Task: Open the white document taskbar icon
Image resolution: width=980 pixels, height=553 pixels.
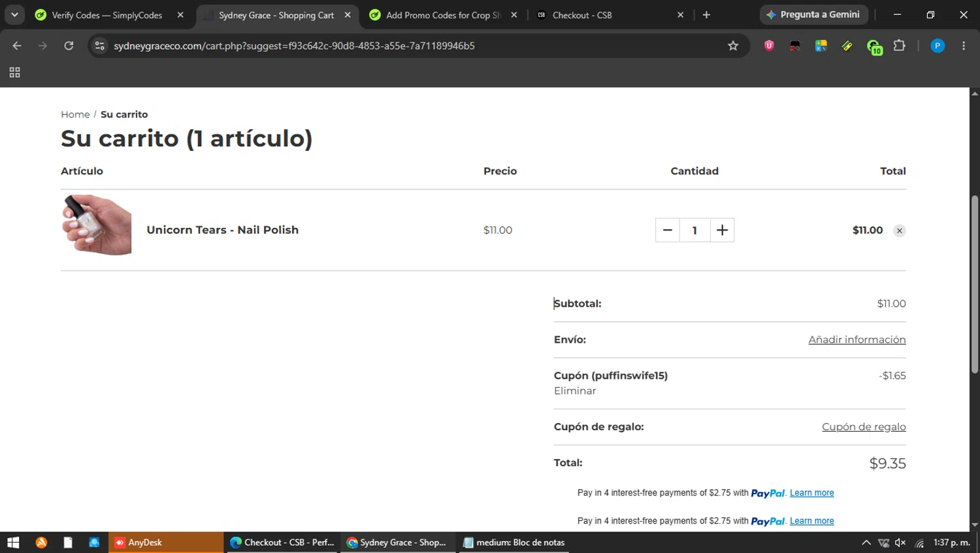Action: click(x=68, y=543)
